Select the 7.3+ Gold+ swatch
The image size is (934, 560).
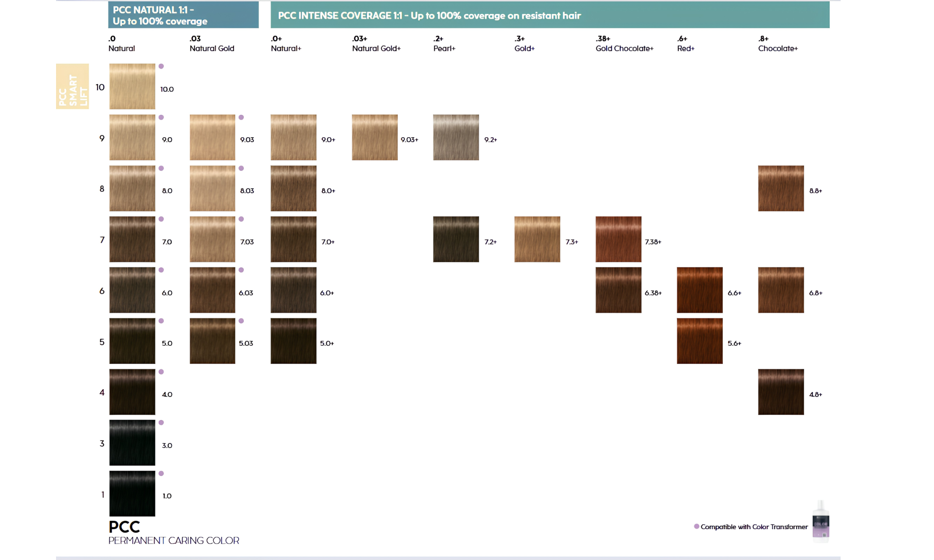(x=537, y=239)
